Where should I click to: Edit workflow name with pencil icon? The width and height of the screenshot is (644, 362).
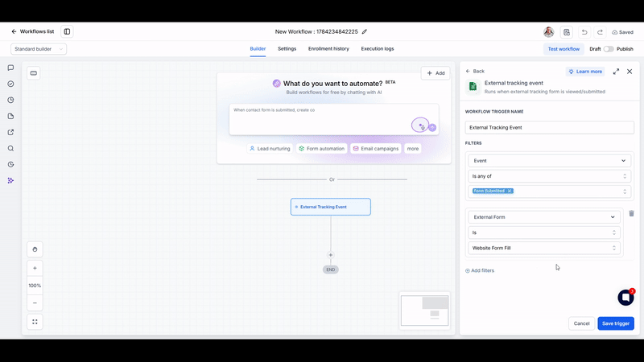click(x=365, y=31)
